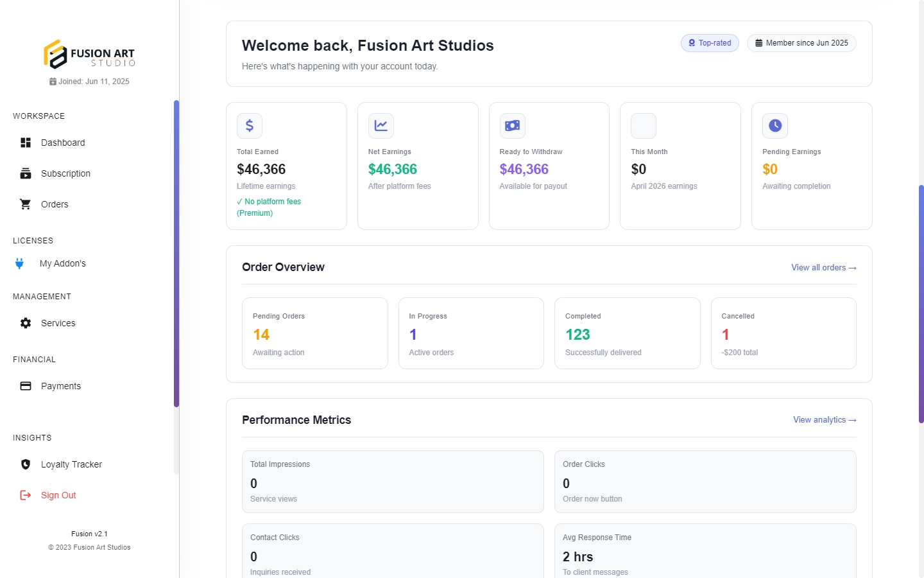The height and width of the screenshot is (578, 924).
Task: Click the Subscription icon in sidebar
Action: coord(26,173)
